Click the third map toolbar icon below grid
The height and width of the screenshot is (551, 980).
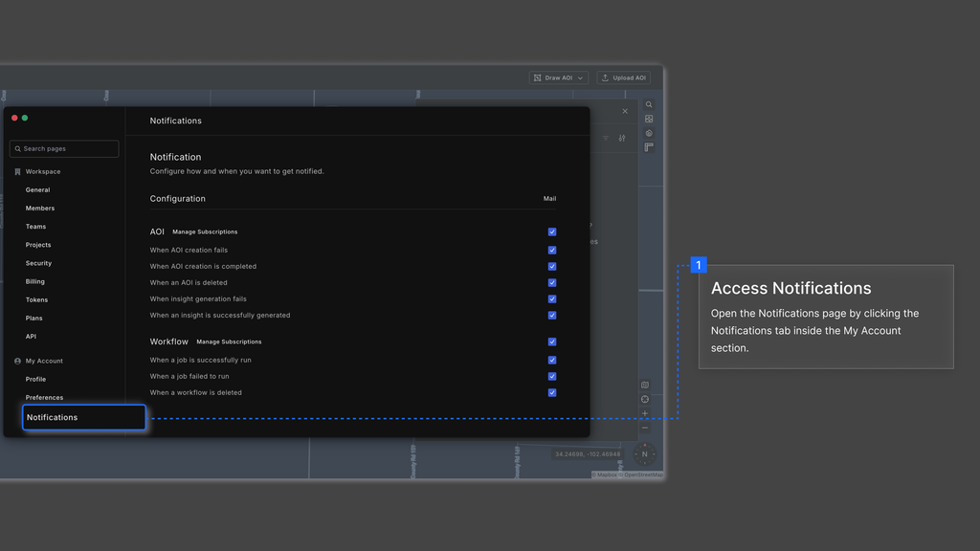pyautogui.click(x=649, y=133)
